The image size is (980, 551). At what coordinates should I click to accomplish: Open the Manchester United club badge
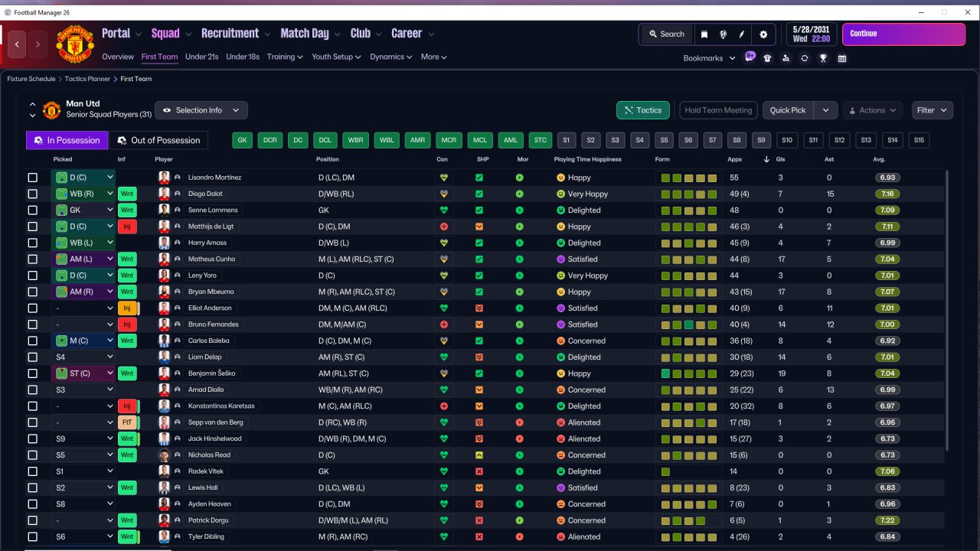(75, 44)
